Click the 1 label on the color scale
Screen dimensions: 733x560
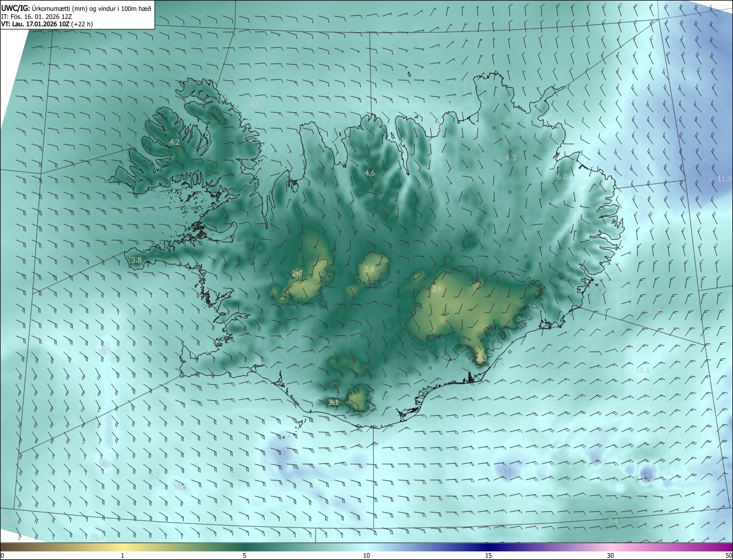tap(123, 555)
